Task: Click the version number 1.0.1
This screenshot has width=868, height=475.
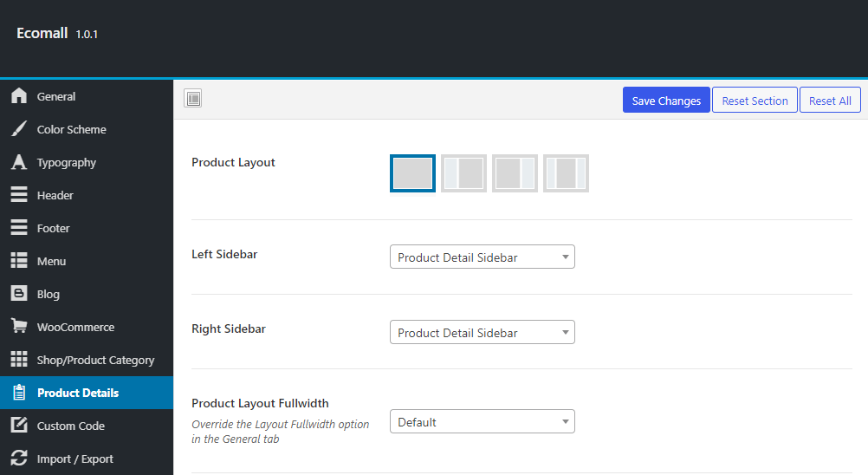Action: click(x=87, y=35)
